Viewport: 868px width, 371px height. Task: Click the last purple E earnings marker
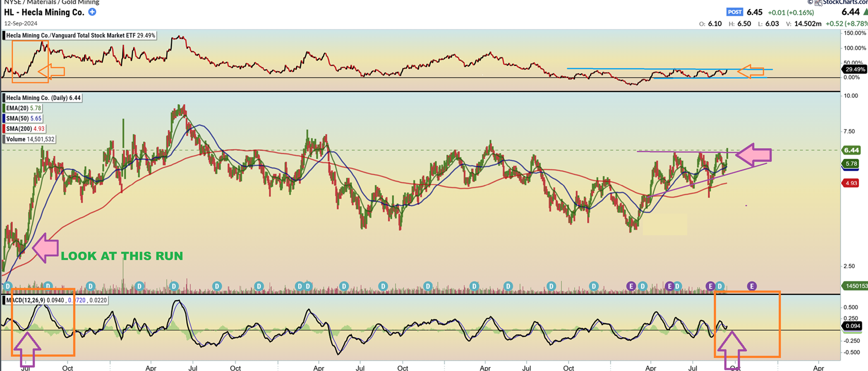click(752, 286)
